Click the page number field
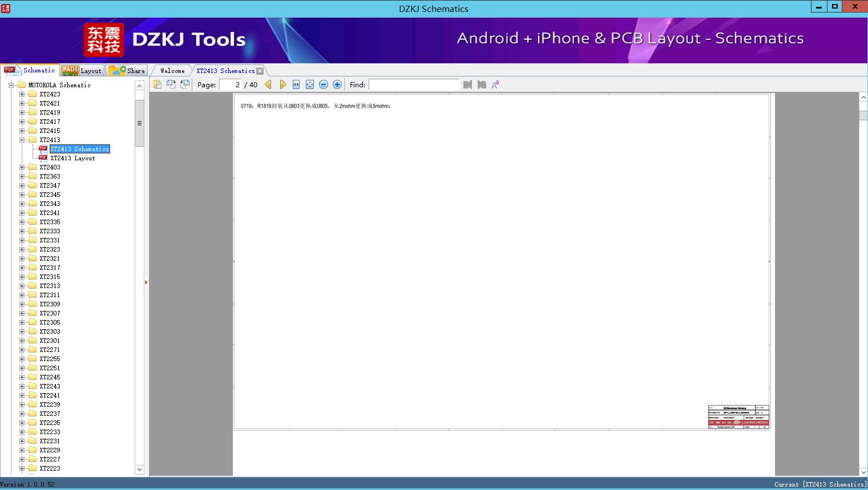The height and width of the screenshot is (490, 868). 231,84
